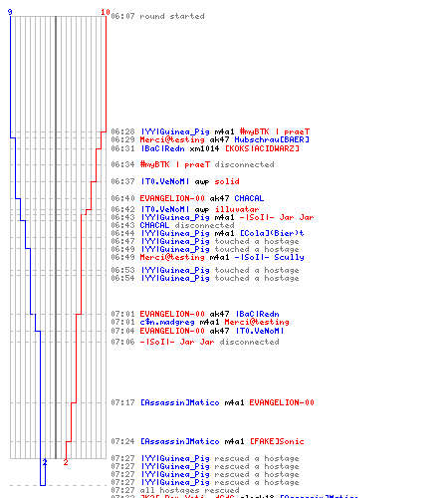Click [Assassin]Matico in the 07:17 kill
This screenshot has height=498, width=448.
tap(179, 402)
